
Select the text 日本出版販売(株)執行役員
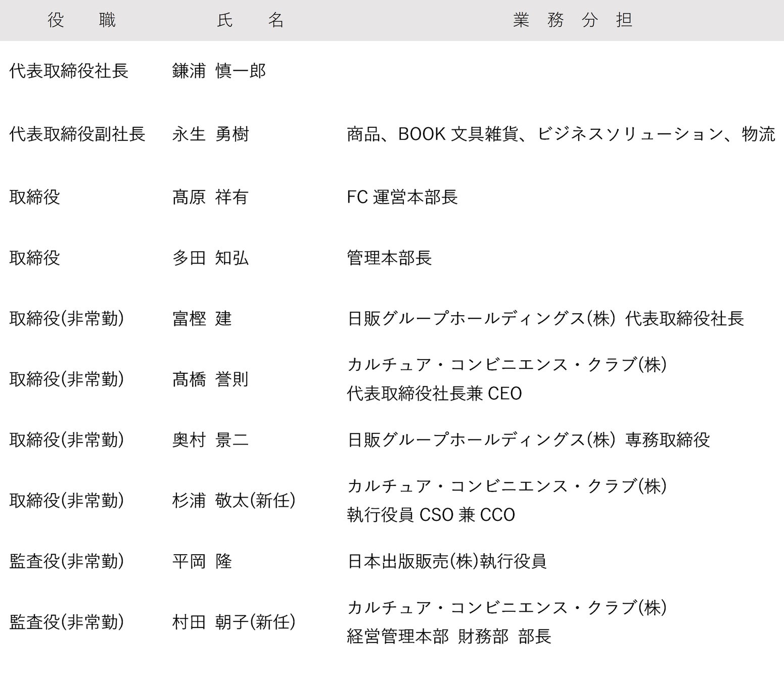447,561
